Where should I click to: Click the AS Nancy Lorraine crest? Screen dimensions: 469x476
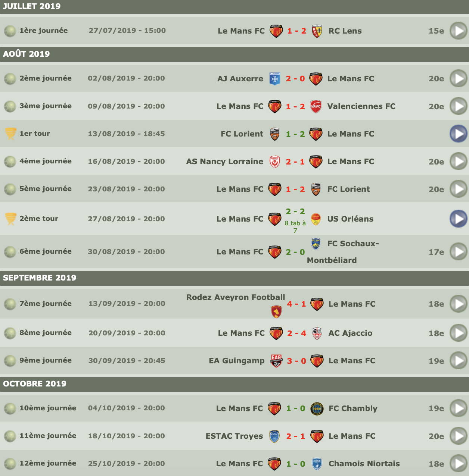(275, 162)
